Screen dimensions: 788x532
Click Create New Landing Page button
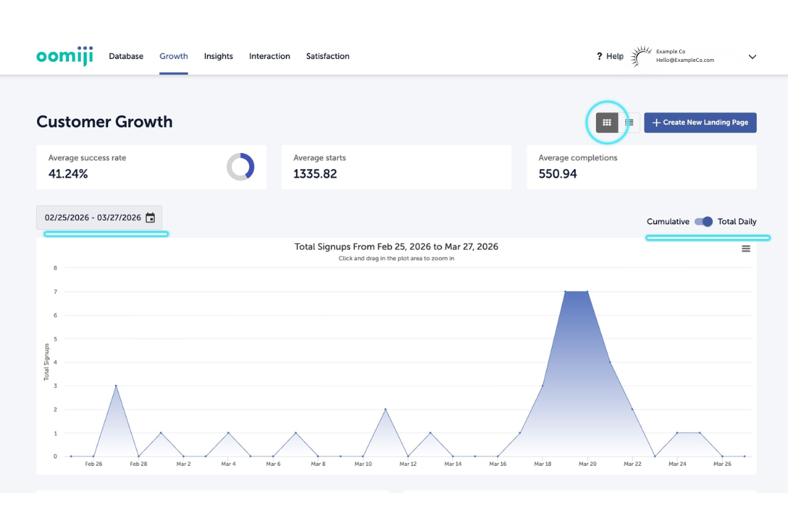[700, 122]
